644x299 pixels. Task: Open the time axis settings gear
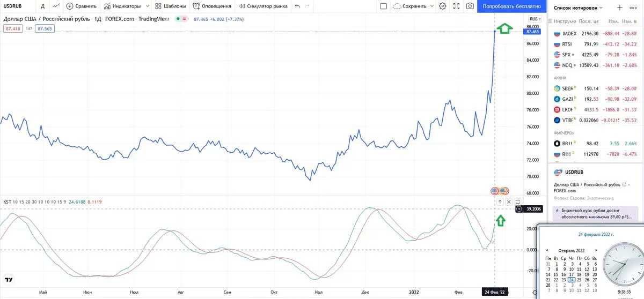[535, 293]
